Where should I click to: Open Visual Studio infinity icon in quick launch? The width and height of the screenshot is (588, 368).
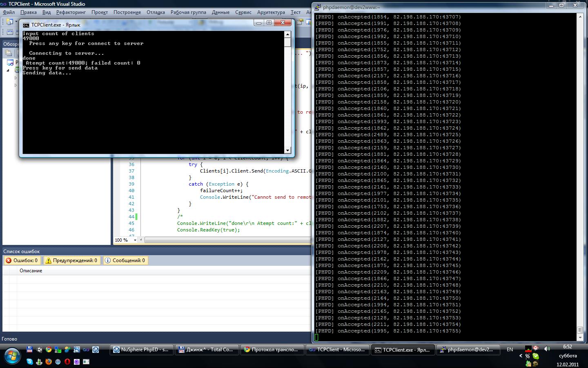pos(86,350)
